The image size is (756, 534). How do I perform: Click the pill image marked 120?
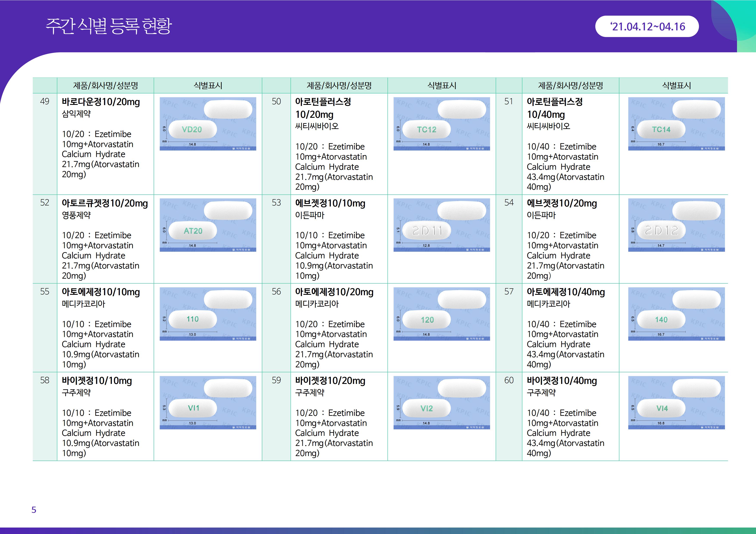[442, 314]
